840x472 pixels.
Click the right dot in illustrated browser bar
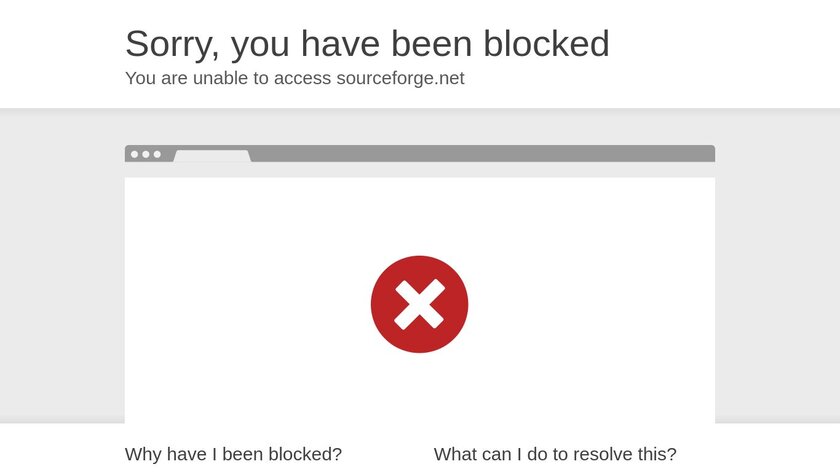tap(157, 154)
